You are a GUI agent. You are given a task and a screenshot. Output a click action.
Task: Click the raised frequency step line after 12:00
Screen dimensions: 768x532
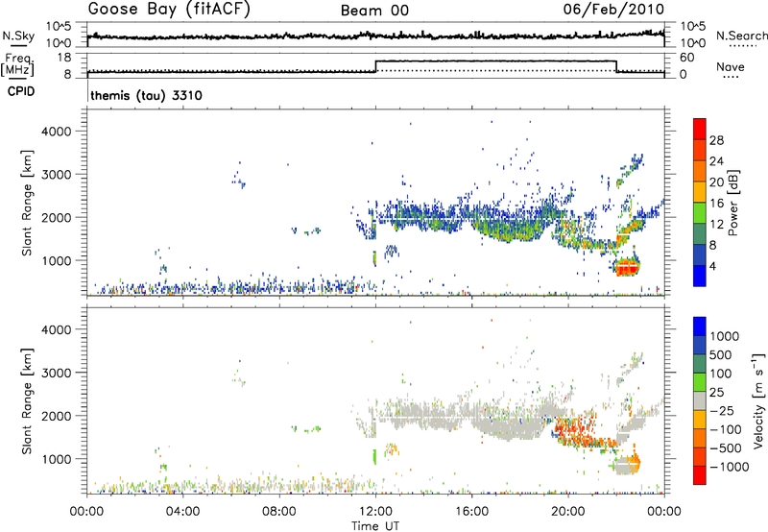(495, 60)
